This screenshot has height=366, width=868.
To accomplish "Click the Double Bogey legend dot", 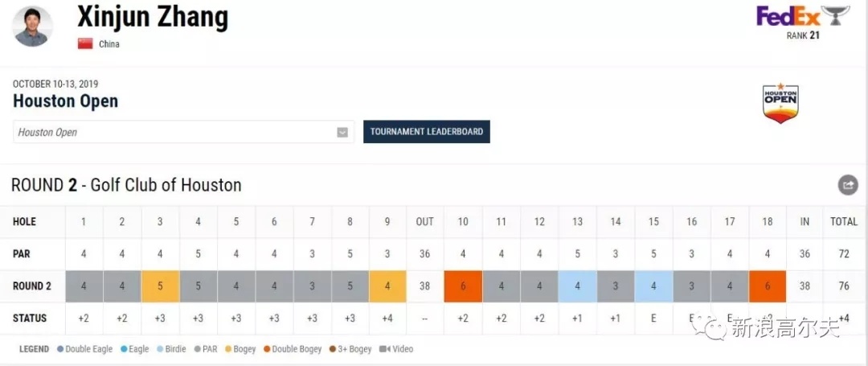I will [266, 349].
